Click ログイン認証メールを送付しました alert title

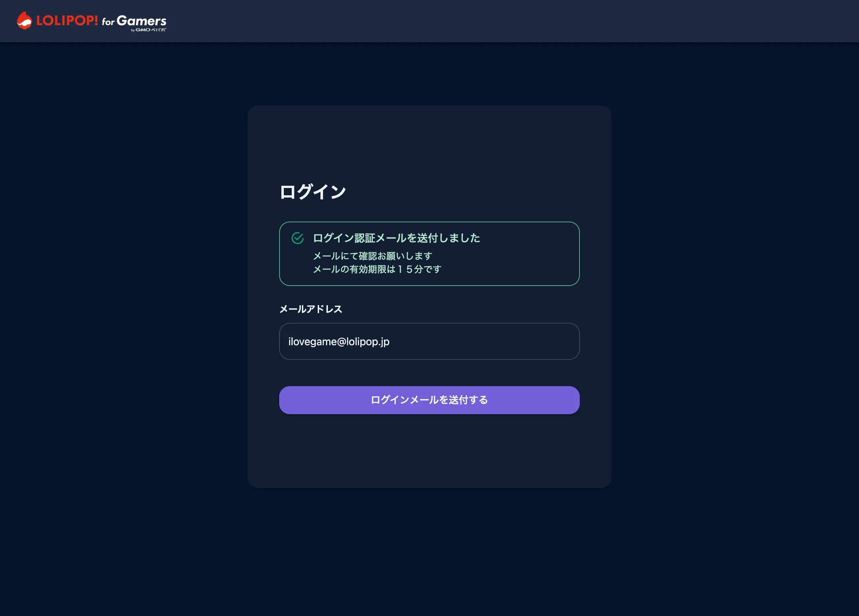pyautogui.click(x=396, y=238)
